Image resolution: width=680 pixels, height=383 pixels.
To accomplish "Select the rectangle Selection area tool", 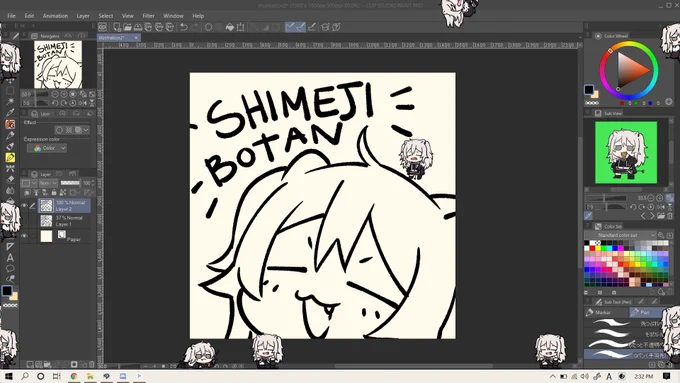I will [10, 91].
